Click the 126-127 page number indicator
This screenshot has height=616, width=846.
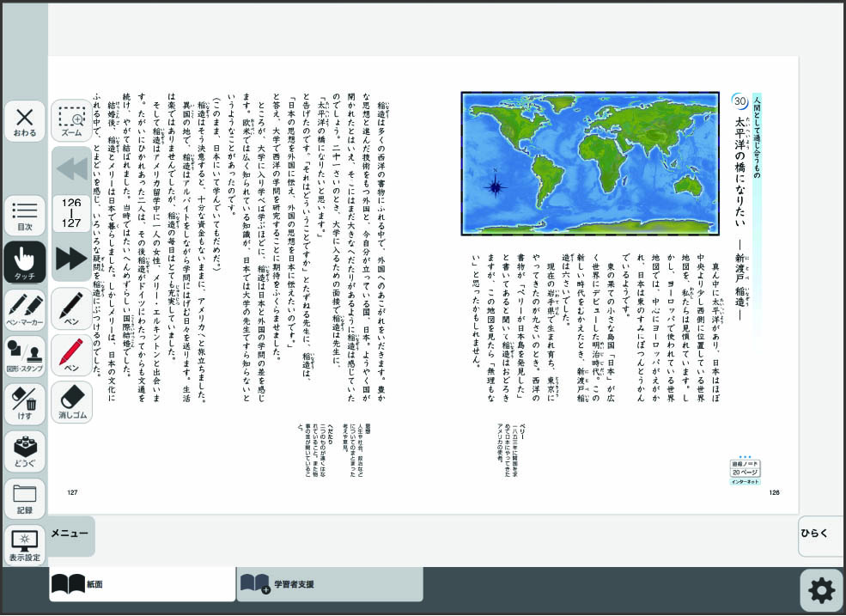[x=71, y=213]
